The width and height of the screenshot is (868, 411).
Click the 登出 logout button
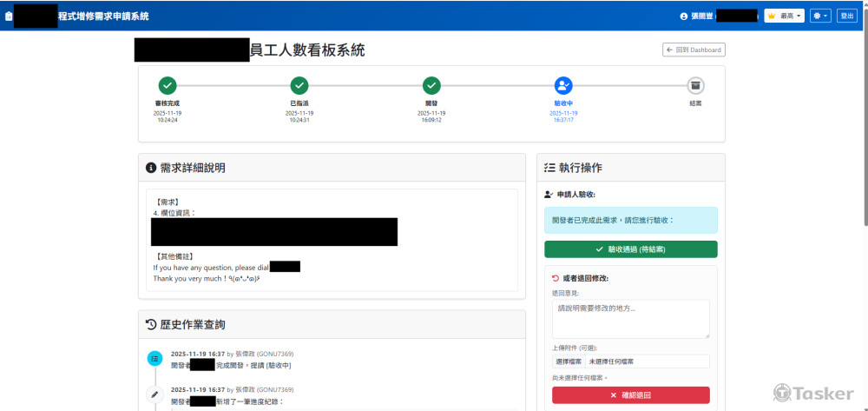pyautogui.click(x=847, y=16)
